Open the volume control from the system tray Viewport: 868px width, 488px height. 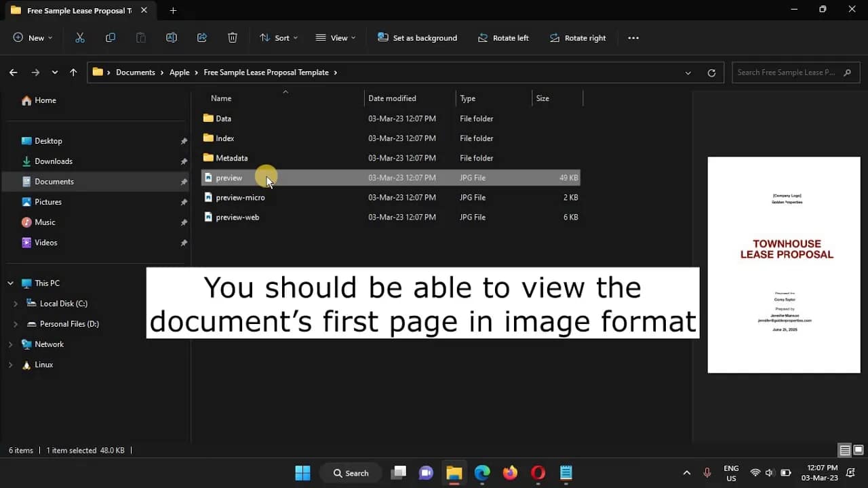pyautogui.click(x=770, y=472)
